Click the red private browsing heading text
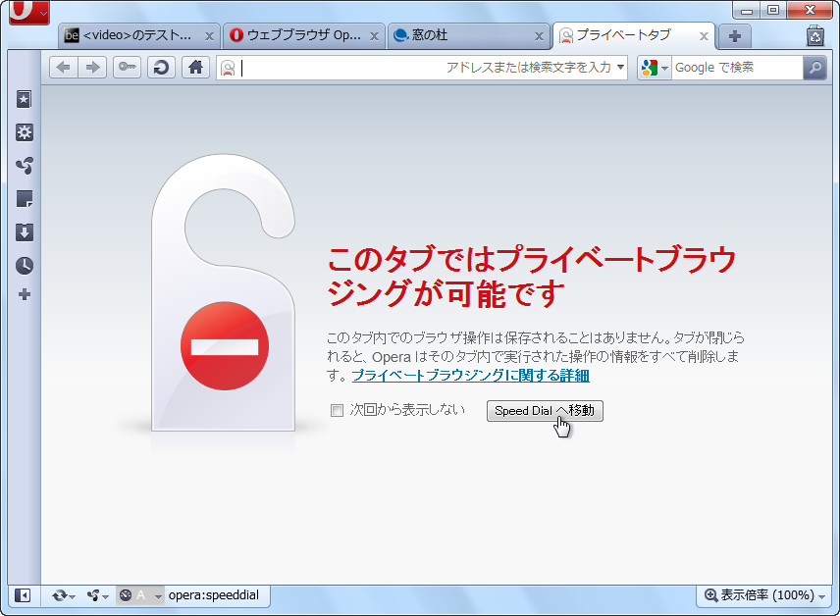Viewport: 840px width, 616px height. (x=530, y=277)
